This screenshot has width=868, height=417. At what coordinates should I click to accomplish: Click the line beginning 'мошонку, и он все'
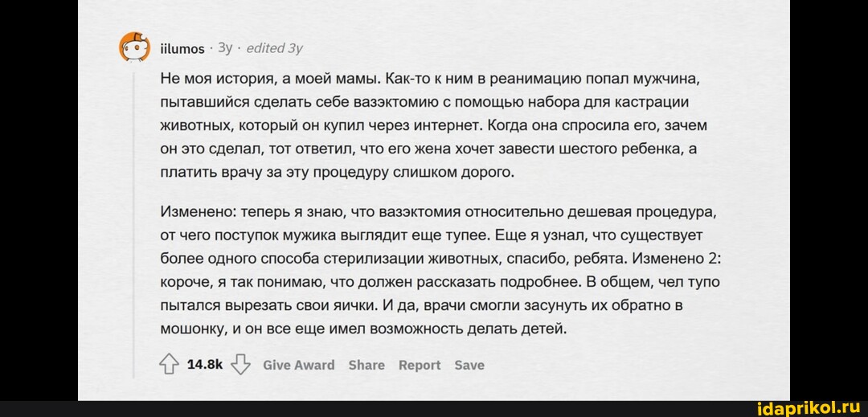coord(364,328)
